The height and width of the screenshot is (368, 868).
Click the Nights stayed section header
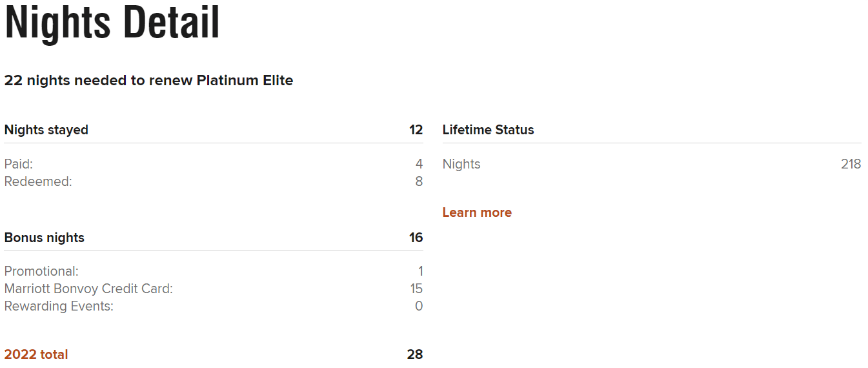(x=46, y=130)
